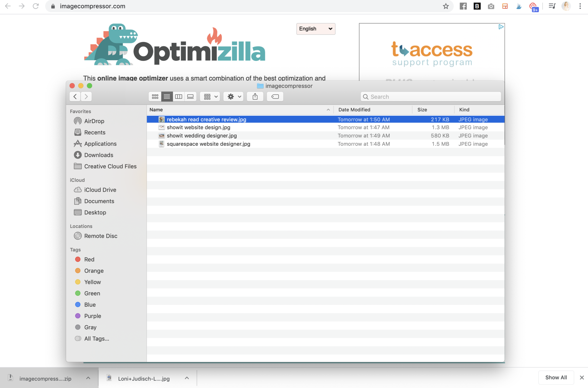
Task: Select the Red tag in sidebar
Action: (89, 259)
